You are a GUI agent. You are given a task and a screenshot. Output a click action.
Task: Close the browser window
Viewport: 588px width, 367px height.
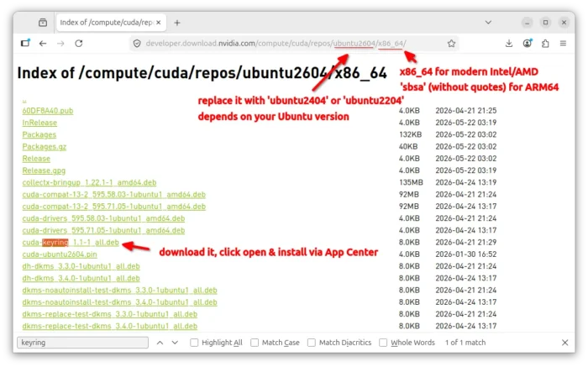pyautogui.click(x=564, y=23)
